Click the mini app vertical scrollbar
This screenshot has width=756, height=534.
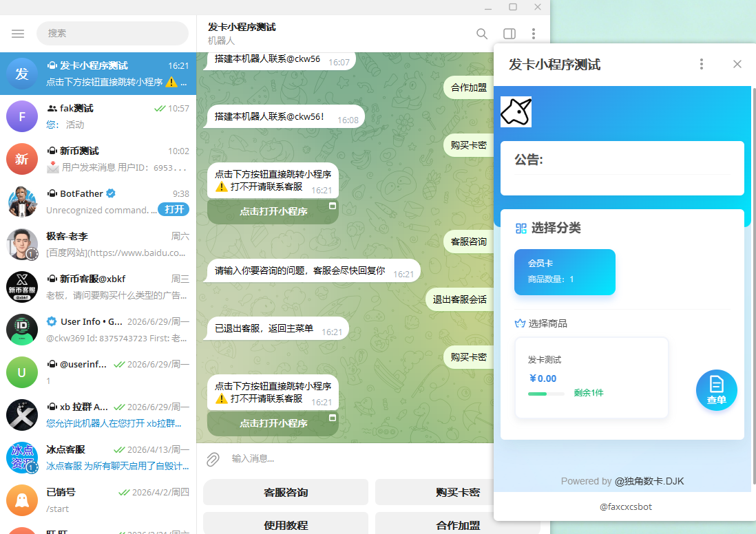tap(754, 286)
